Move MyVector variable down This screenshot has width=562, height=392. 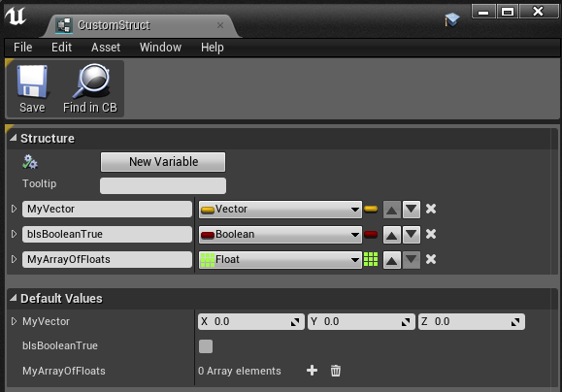(x=412, y=210)
